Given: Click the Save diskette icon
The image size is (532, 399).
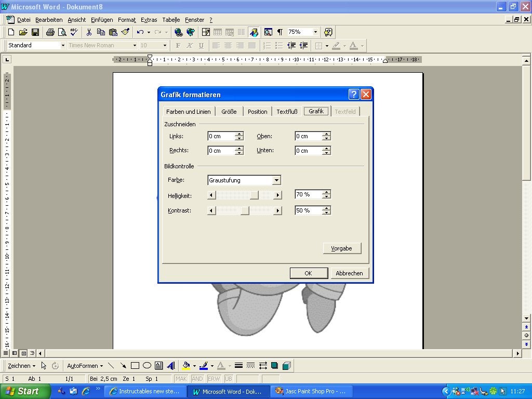Looking at the screenshot, I should tap(35, 32).
